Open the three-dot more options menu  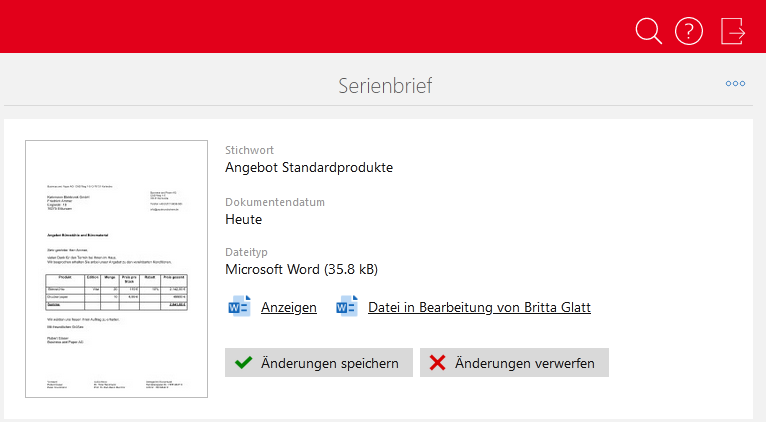point(735,84)
